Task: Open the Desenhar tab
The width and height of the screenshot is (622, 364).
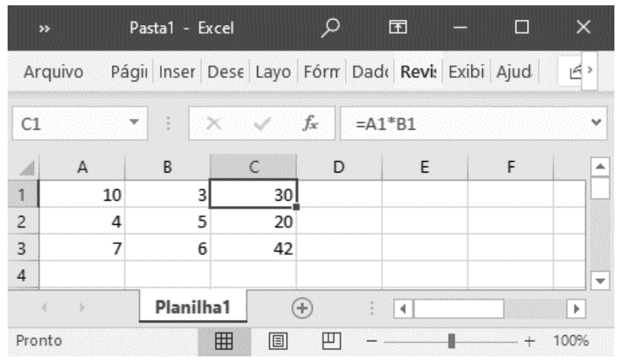Action: pos(225,71)
